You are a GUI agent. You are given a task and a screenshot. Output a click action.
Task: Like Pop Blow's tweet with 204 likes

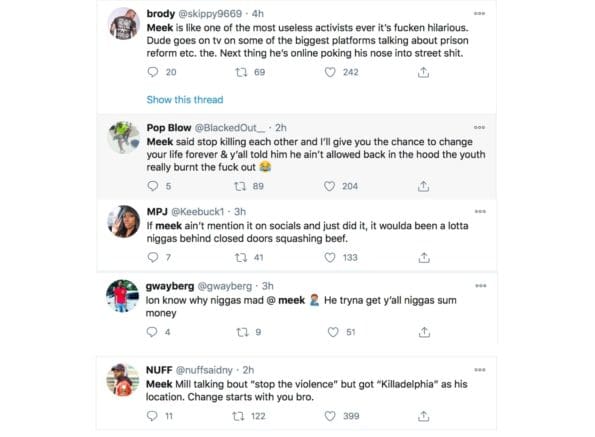[329, 186]
